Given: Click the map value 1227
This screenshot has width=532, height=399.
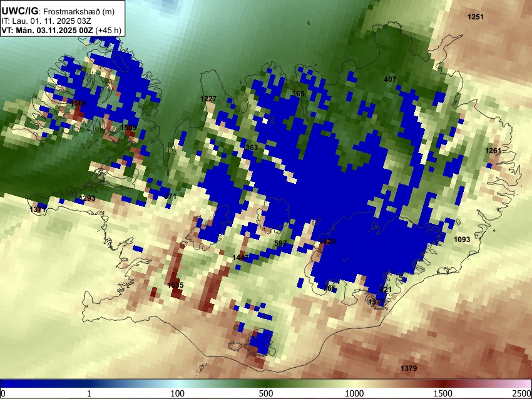Looking at the screenshot, I should click(x=208, y=99).
